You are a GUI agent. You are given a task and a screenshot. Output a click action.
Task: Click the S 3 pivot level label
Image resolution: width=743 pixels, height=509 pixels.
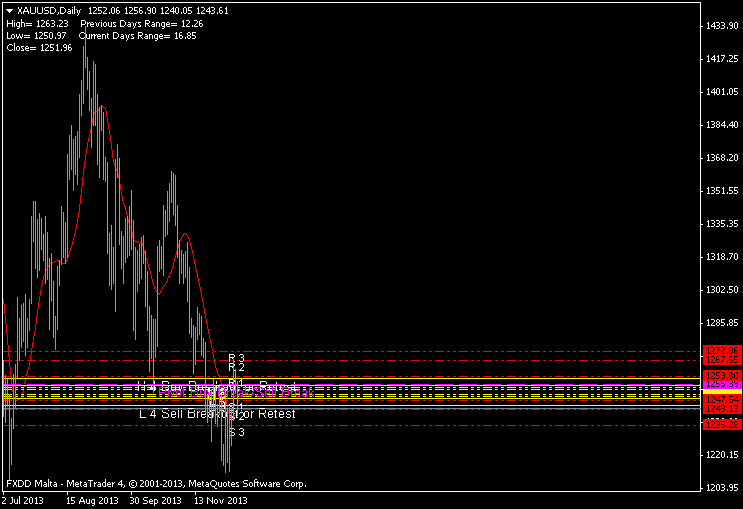[236, 432]
